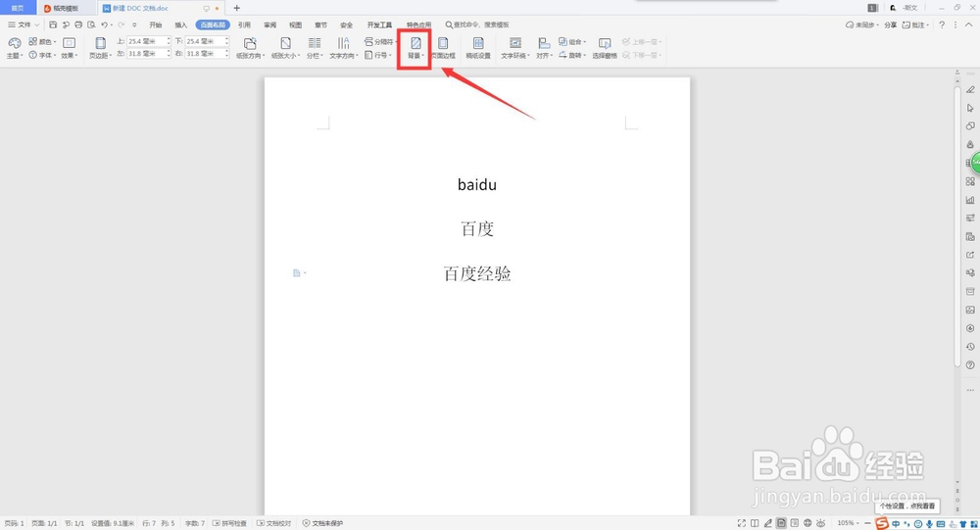Open the 引用 References ribbon tab

(x=244, y=25)
